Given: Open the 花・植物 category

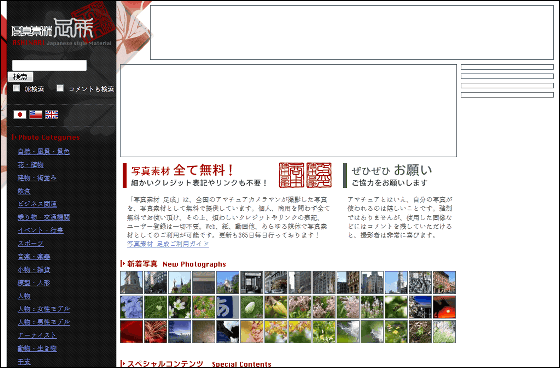Looking at the screenshot, I should point(30,165).
